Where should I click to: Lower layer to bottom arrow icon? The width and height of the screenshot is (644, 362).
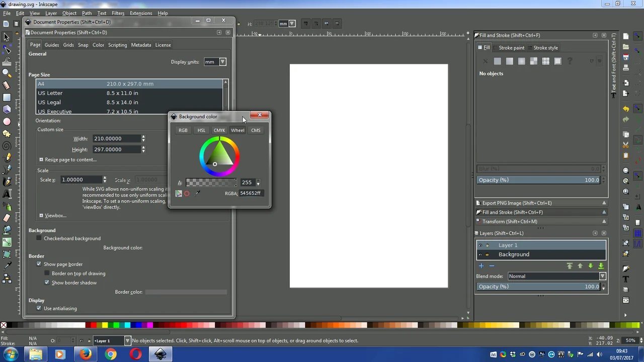tap(601, 266)
